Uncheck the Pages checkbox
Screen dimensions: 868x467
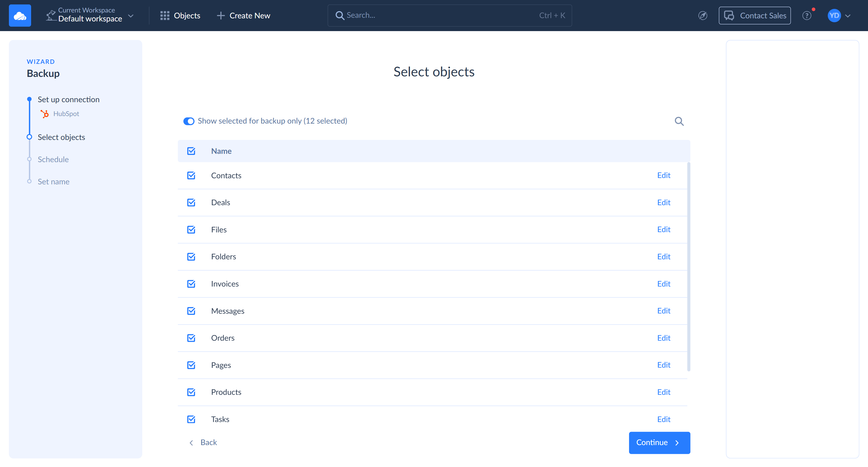(191, 365)
